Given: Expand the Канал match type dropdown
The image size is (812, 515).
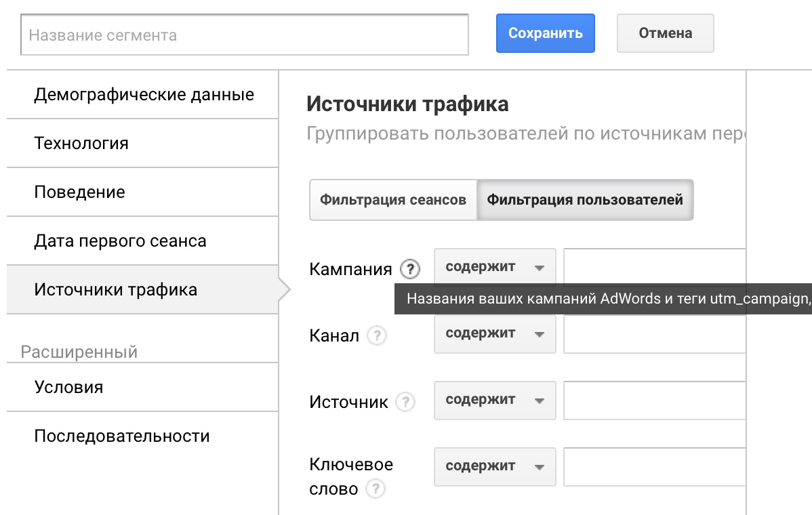Looking at the screenshot, I should click(x=495, y=333).
